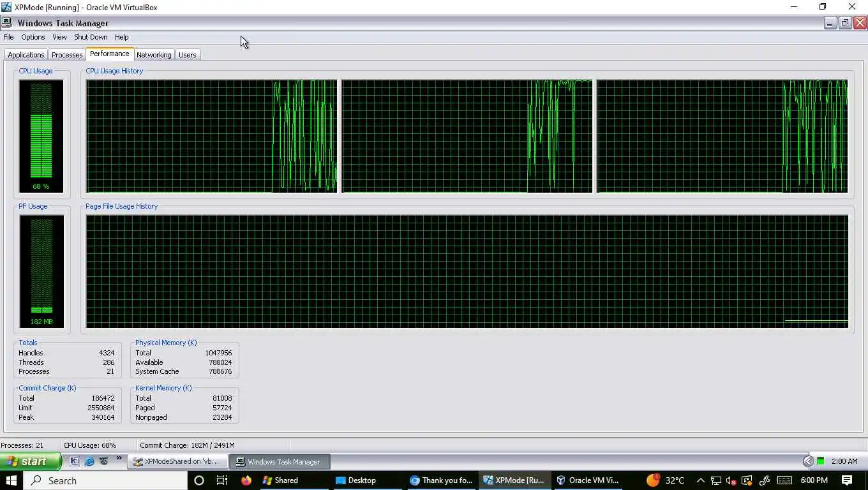Screen dimensions: 868x490
Task: Open the Help menu
Action: click(122, 37)
